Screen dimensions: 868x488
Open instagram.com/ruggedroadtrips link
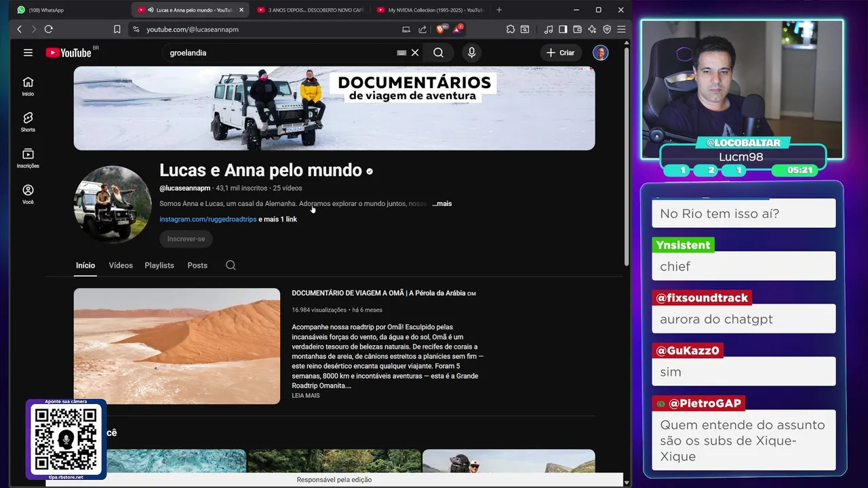pos(208,219)
